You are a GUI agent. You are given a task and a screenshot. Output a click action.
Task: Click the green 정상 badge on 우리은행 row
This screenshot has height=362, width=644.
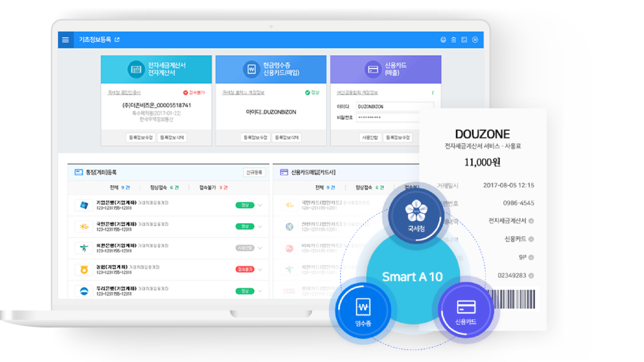(x=245, y=291)
